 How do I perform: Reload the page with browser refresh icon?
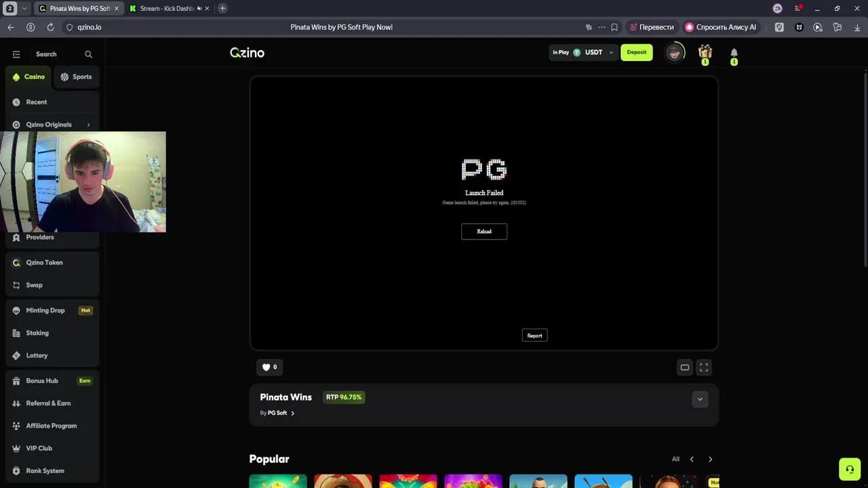[50, 27]
